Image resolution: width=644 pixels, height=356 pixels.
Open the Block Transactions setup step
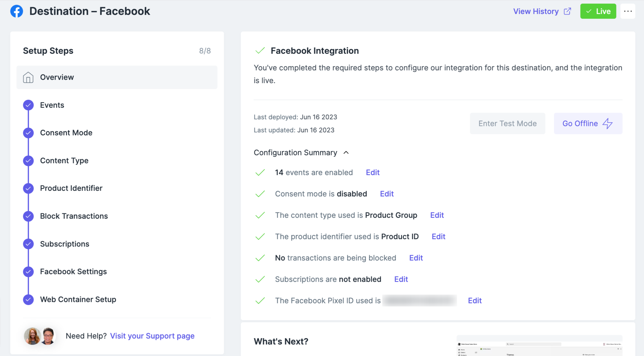coord(74,216)
